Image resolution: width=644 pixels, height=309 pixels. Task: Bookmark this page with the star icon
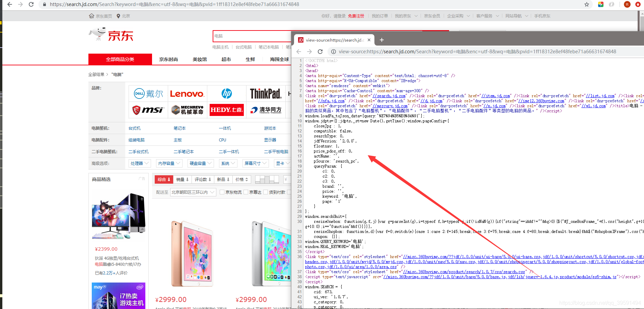(587, 4)
